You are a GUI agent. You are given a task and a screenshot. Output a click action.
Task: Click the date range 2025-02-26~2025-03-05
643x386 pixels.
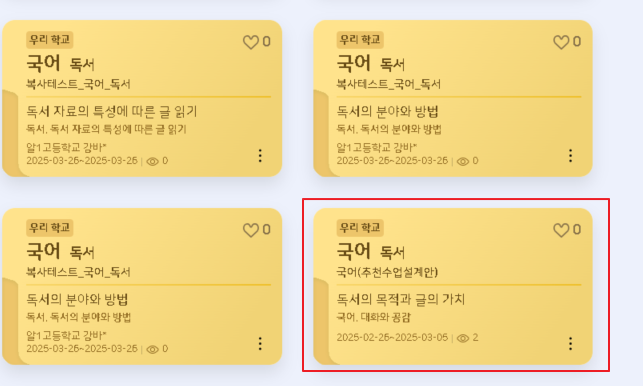392,338
